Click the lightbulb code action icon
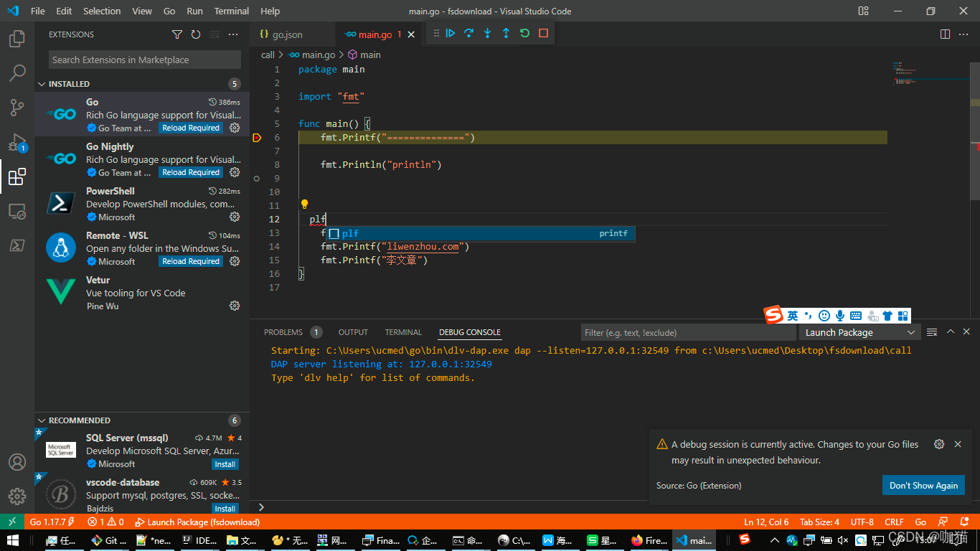 coord(304,204)
